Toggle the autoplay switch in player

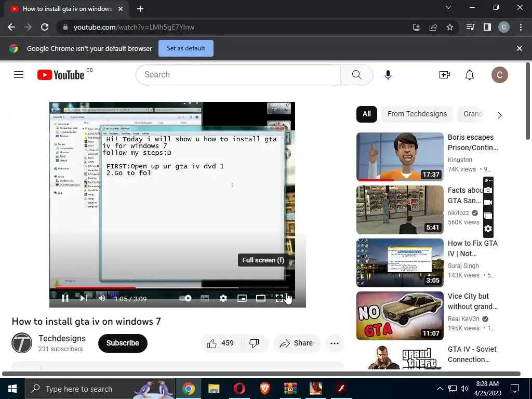point(185,298)
